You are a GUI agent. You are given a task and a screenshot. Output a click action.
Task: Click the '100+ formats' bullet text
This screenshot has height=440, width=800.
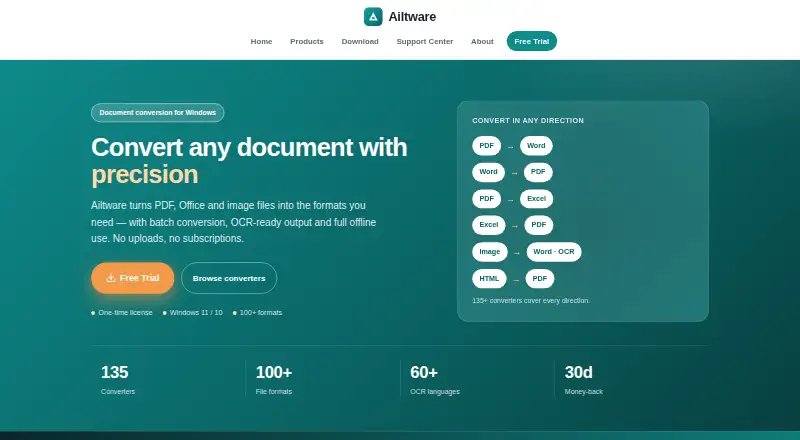tap(261, 312)
